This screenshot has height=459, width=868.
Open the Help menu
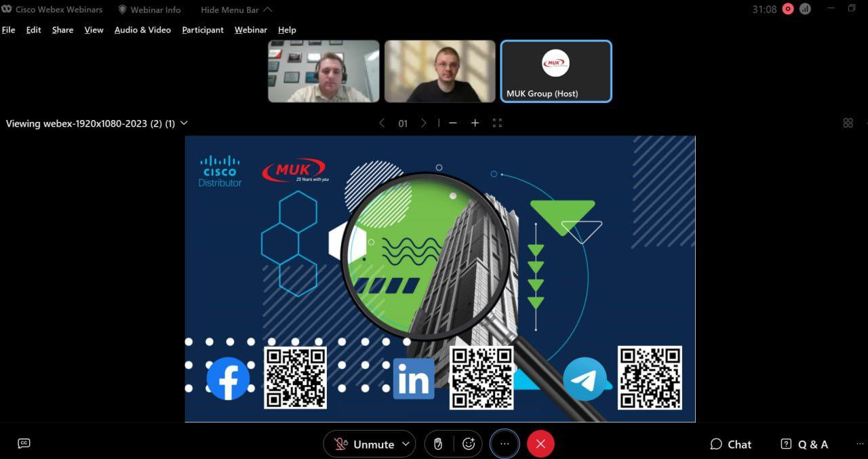[x=287, y=30]
